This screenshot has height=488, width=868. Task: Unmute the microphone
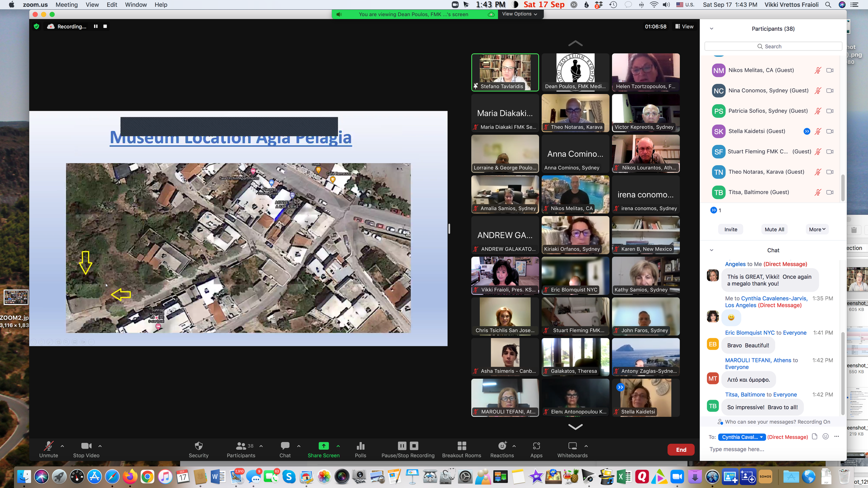pos(48,446)
